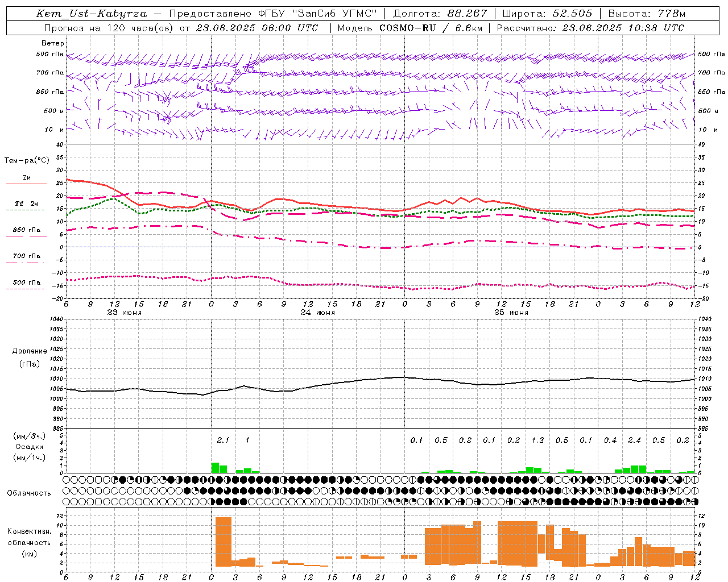Click the '2.4' three-hour precipitation value

[x=634, y=440]
